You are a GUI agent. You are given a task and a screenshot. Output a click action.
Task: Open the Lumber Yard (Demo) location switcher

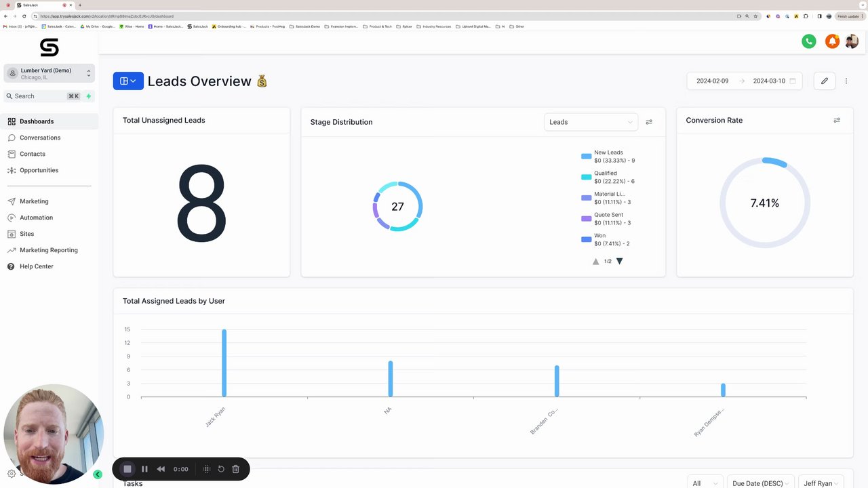(x=50, y=73)
